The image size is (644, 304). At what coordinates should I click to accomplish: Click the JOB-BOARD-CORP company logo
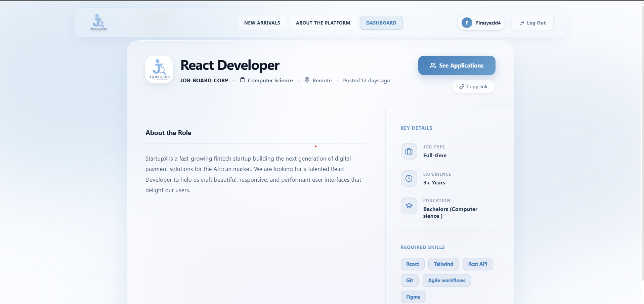[x=159, y=69]
